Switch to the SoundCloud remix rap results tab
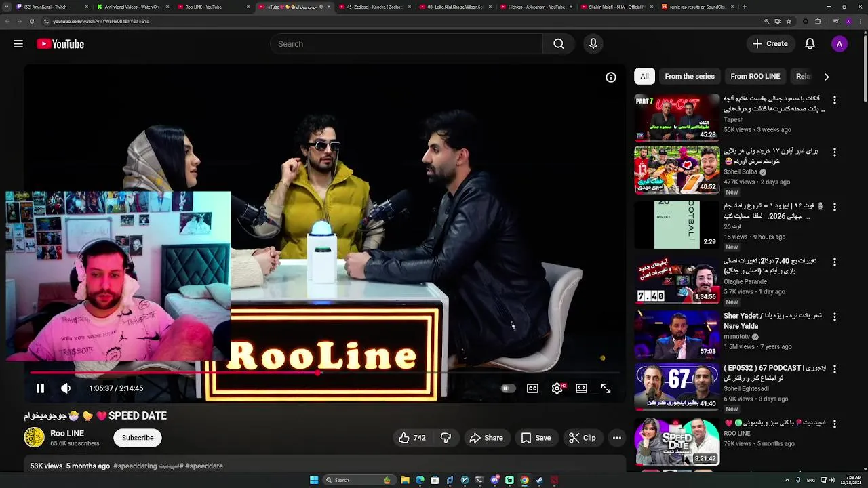Image resolution: width=868 pixels, height=488 pixels. coord(698,7)
